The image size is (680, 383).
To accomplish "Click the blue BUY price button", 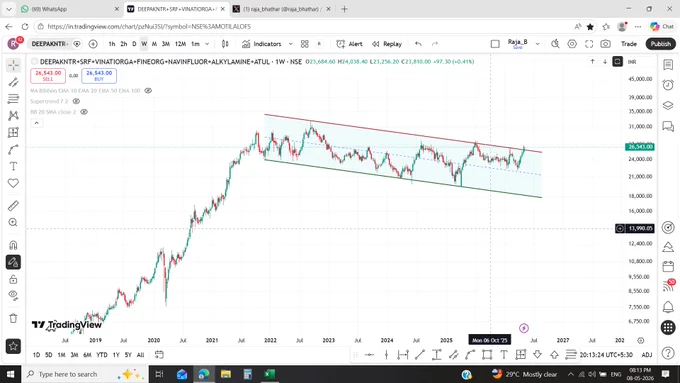I will [x=99, y=75].
